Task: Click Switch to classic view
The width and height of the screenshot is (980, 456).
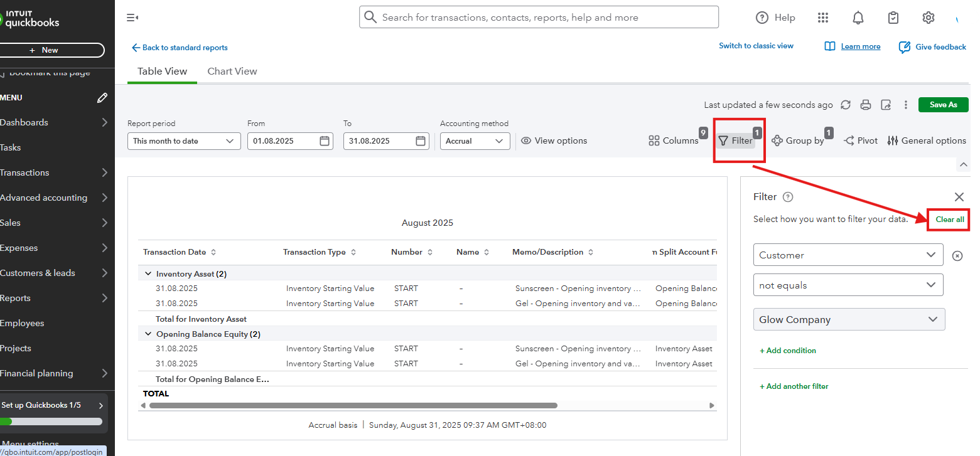Action: pyautogui.click(x=756, y=46)
